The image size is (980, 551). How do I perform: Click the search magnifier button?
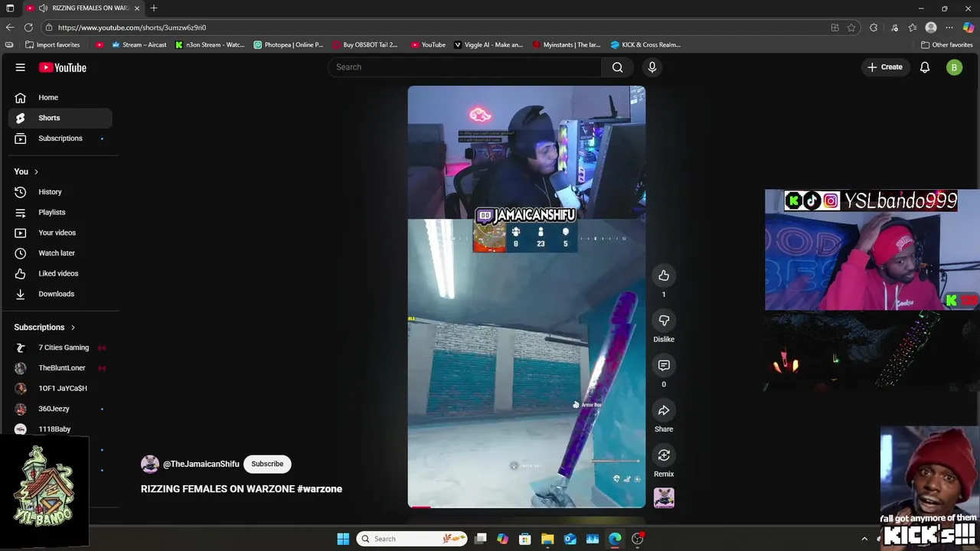(617, 67)
